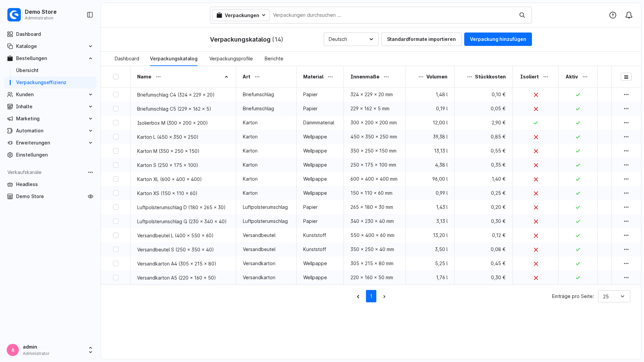This screenshot has width=644, height=362.
Task: Toggle Demo Store storefront eye icon
Action: (x=91, y=196)
